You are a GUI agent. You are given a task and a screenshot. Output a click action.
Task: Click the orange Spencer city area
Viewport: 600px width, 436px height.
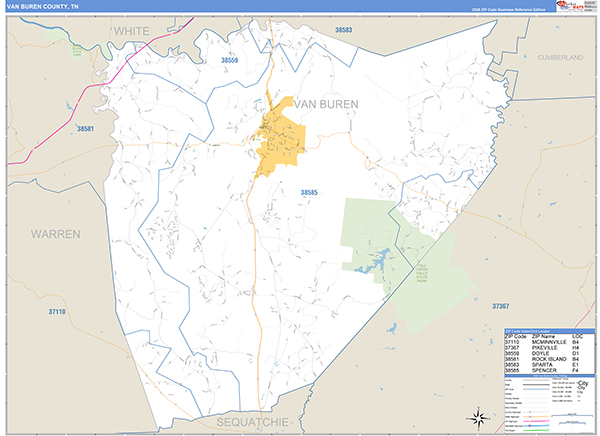tap(282, 140)
